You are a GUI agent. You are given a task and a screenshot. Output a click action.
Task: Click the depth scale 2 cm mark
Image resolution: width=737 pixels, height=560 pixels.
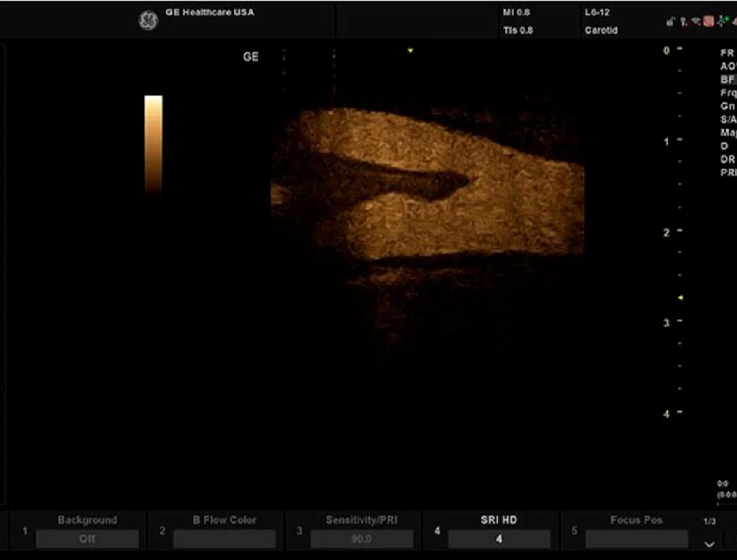(667, 233)
